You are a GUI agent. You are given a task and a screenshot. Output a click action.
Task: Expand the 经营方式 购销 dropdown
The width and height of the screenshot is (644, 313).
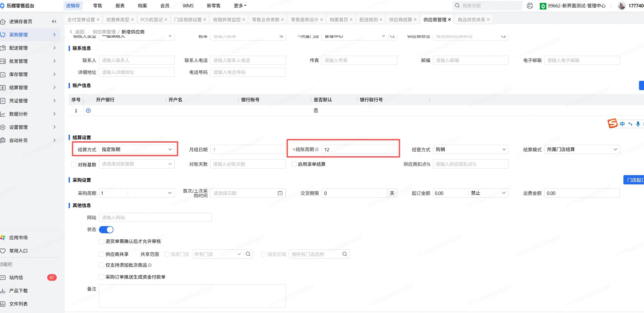coord(470,150)
